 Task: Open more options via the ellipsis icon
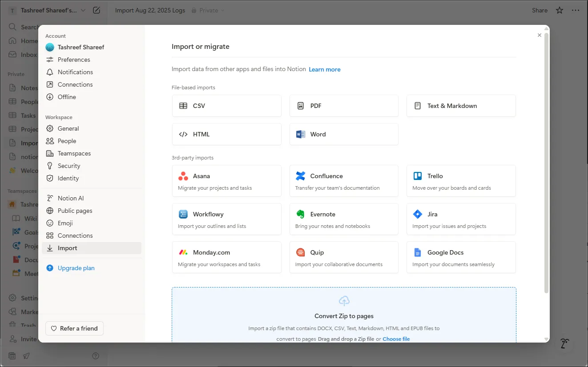576,10
